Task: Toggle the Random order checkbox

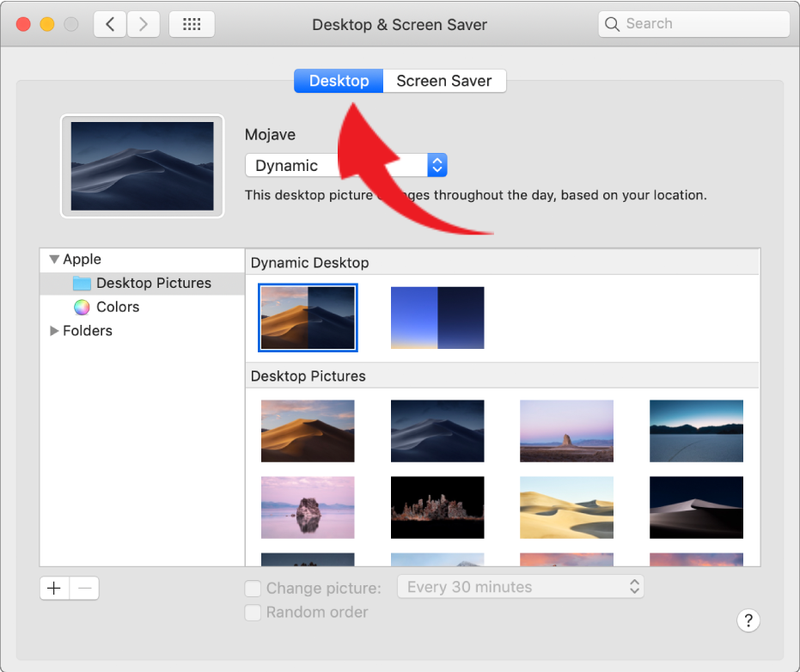Action: click(x=253, y=613)
